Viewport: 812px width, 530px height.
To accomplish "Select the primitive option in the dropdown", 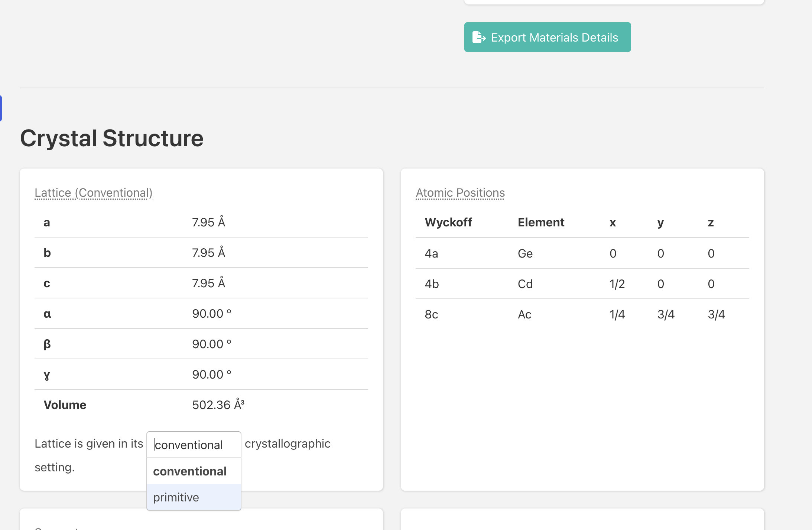I will [194, 497].
